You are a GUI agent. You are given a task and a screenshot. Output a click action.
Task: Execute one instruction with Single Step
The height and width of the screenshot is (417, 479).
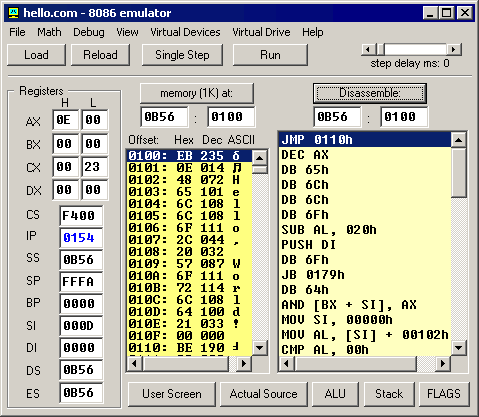[x=182, y=55]
